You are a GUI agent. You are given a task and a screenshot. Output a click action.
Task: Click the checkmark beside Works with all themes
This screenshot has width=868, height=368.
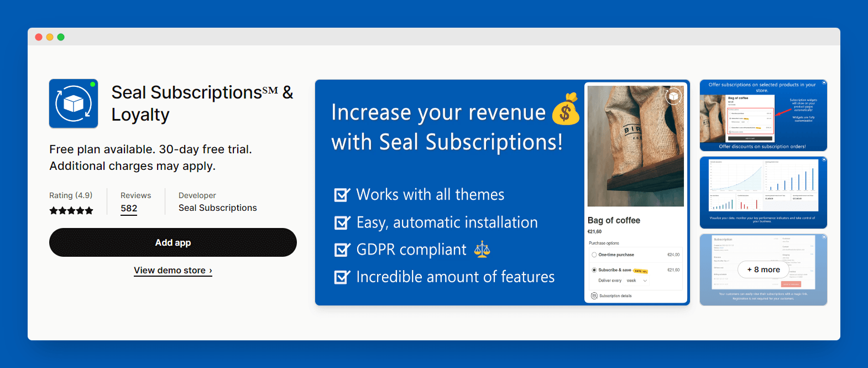coord(342,195)
